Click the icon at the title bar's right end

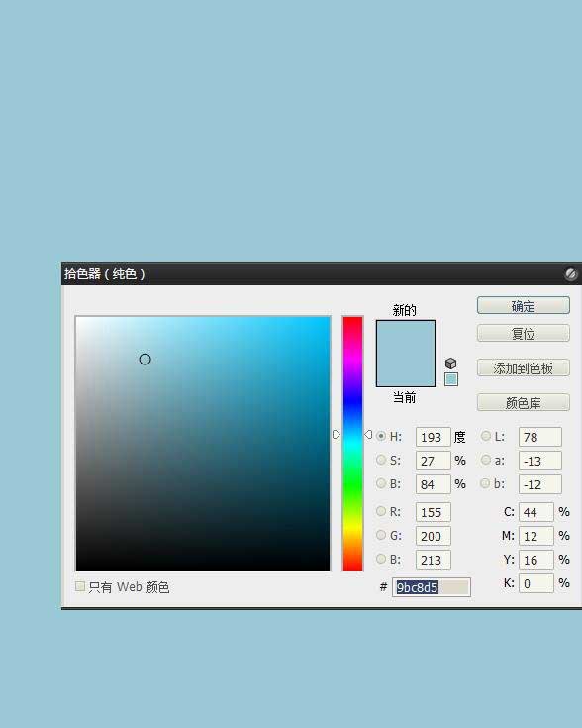pyautogui.click(x=570, y=274)
